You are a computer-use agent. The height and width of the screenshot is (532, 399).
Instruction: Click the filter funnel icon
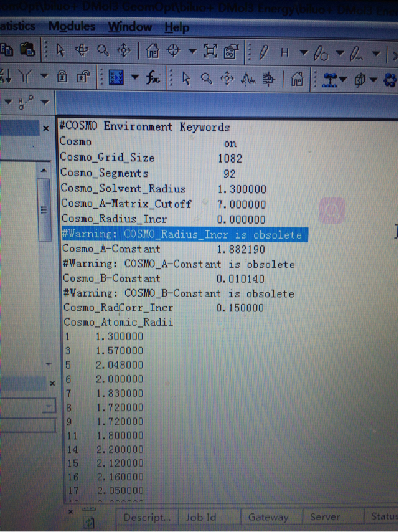[26, 77]
